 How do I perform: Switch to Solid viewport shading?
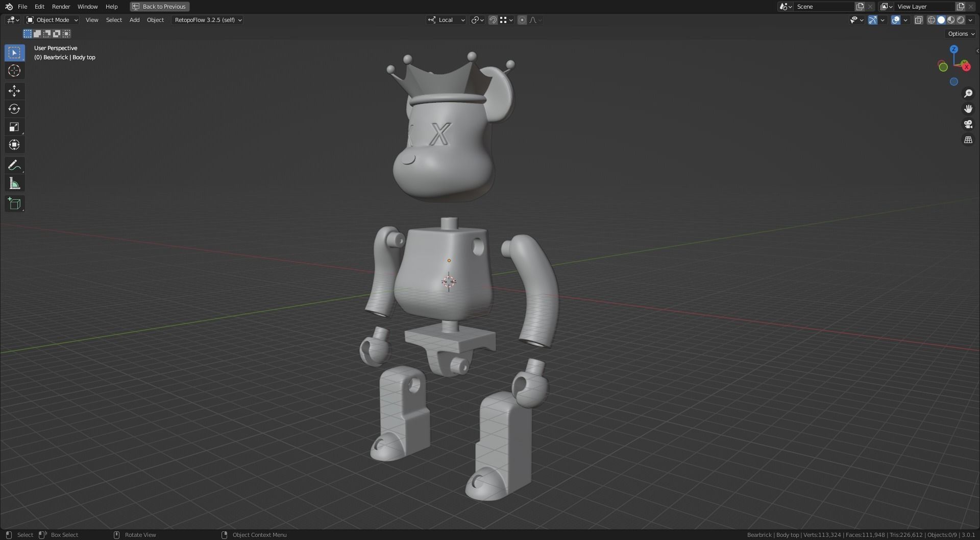click(941, 20)
